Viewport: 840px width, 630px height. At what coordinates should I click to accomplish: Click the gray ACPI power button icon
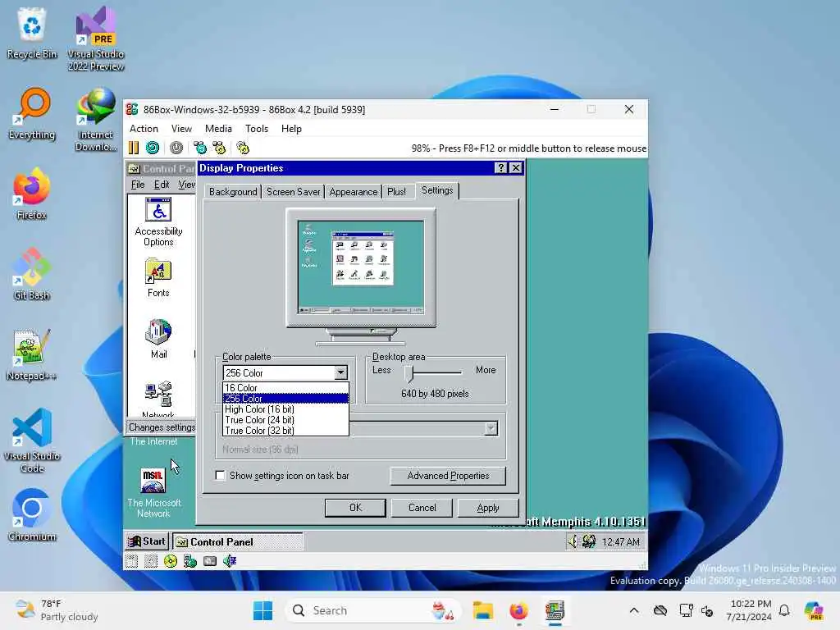point(176,148)
